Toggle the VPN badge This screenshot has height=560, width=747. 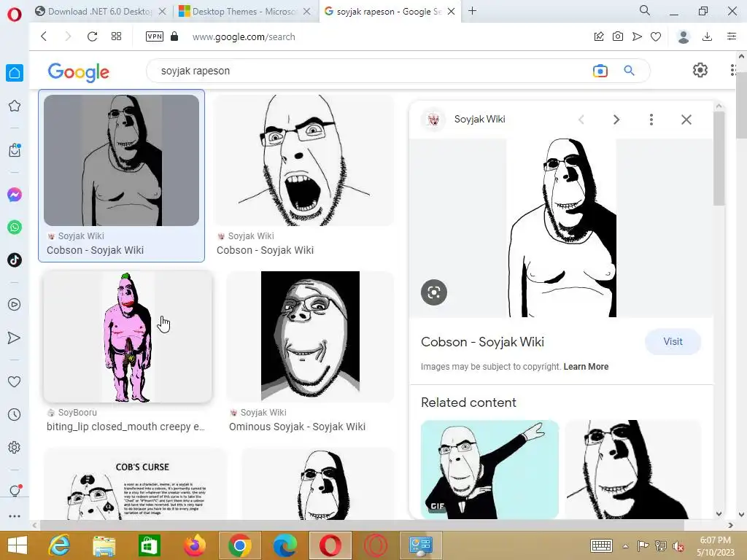coord(155,36)
